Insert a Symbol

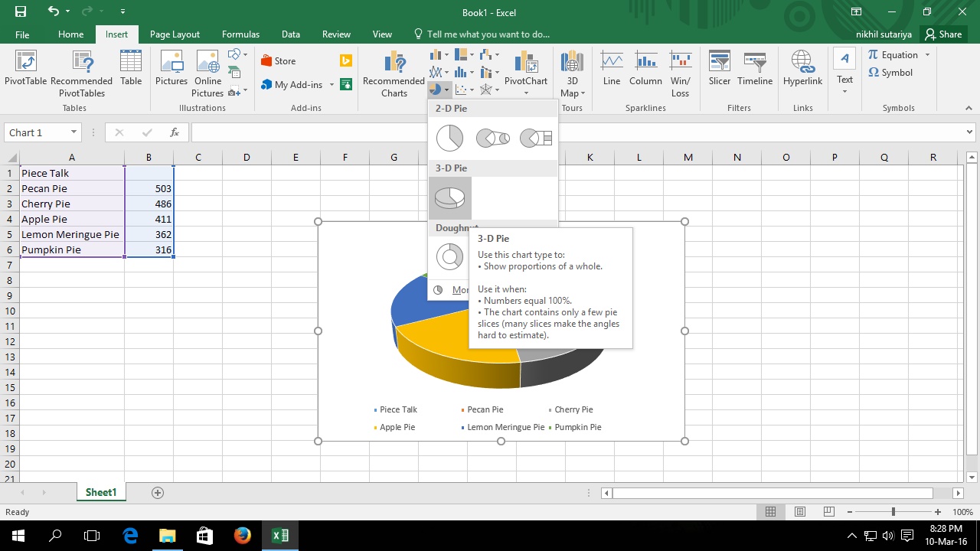point(890,73)
